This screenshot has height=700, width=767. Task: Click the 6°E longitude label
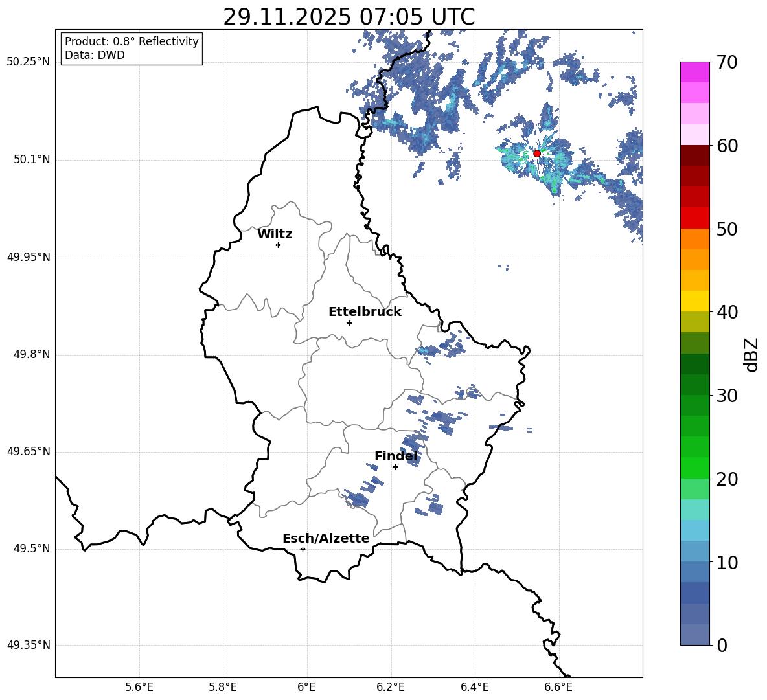306,687
